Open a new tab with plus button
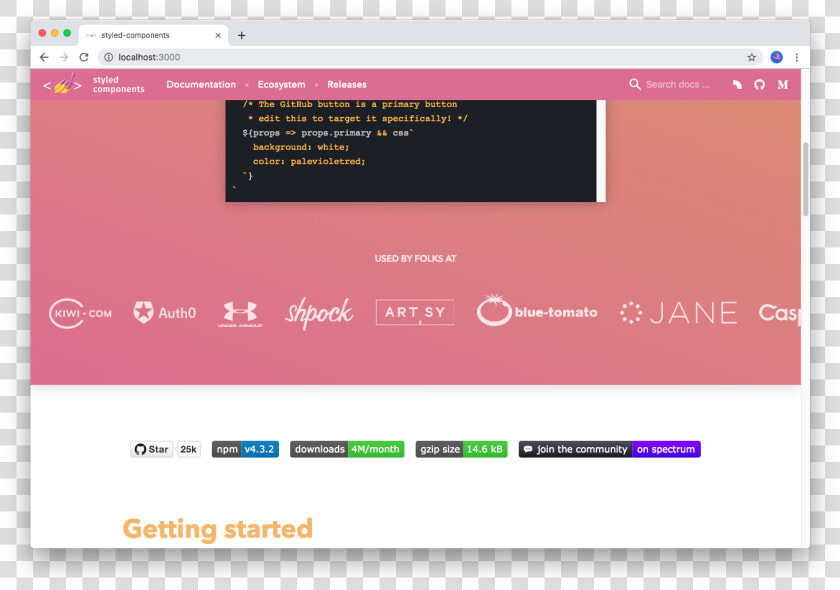 242,35
